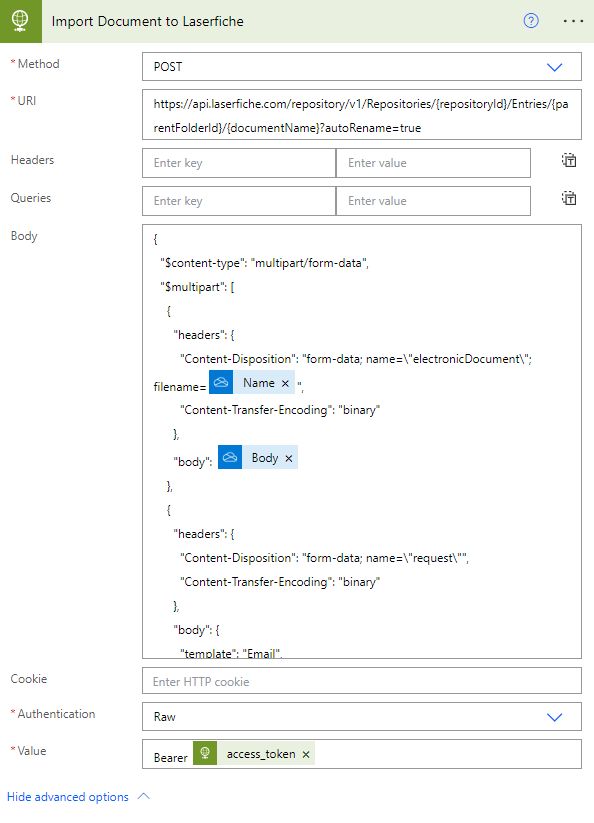Switch Queries to text mode icon

(x=569, y=198)
